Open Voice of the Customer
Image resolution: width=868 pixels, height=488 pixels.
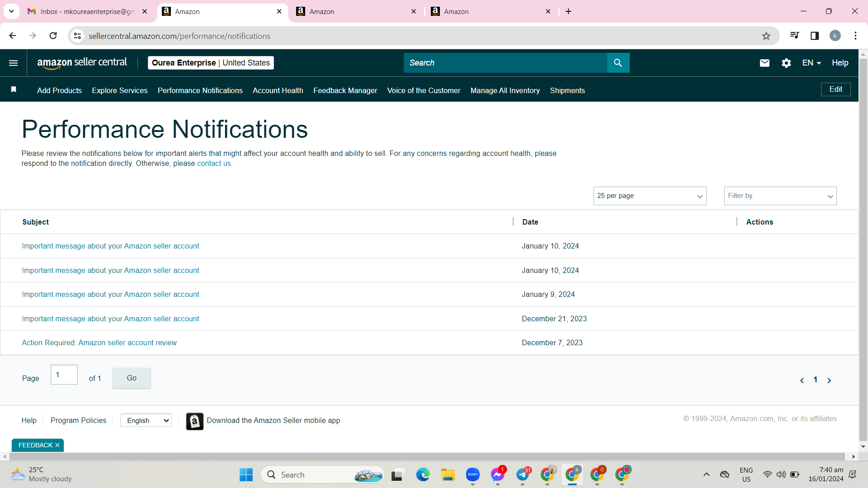424,90
